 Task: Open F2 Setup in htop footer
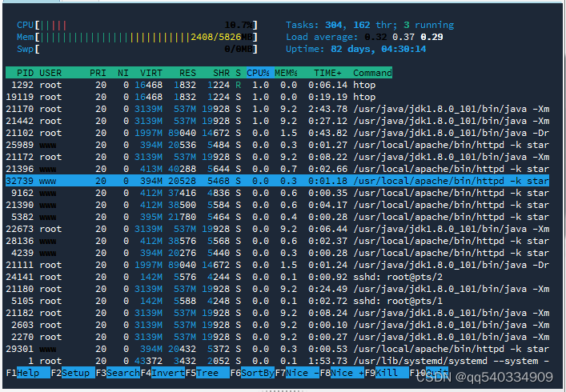(x=73, y=373)
